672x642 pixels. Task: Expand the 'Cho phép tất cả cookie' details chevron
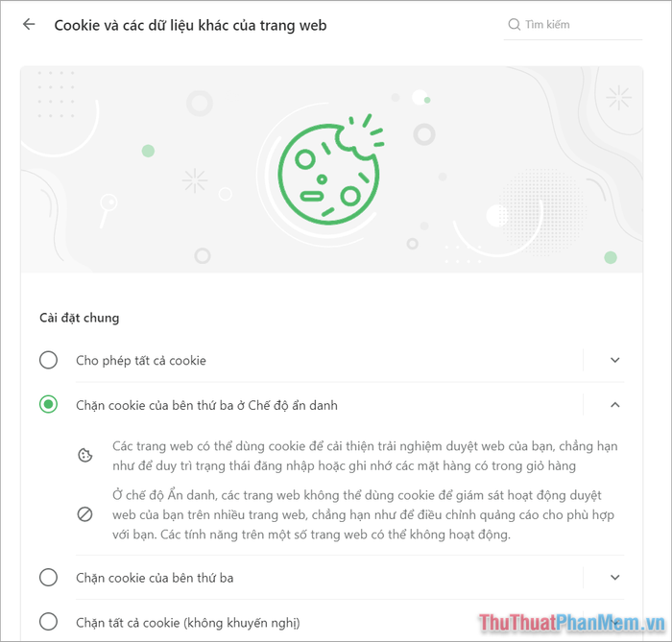pyautogui.click(x=615, y=361)
